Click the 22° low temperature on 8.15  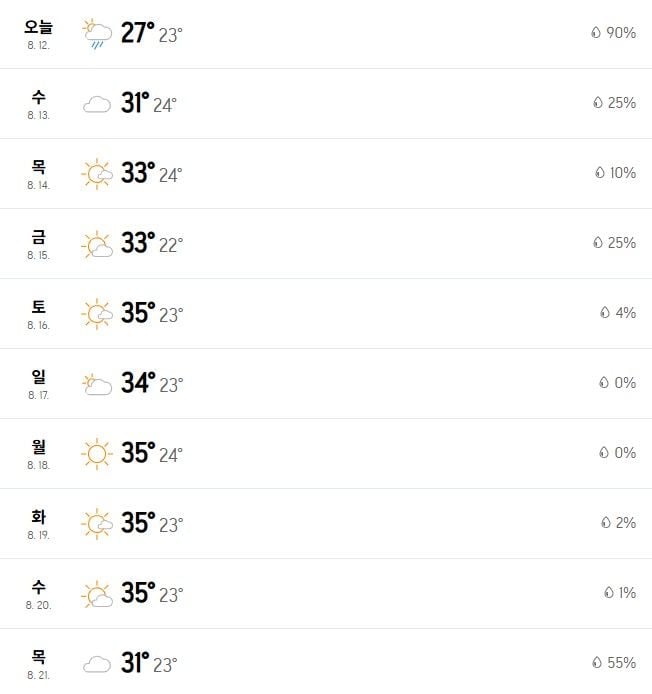point(170,245)
